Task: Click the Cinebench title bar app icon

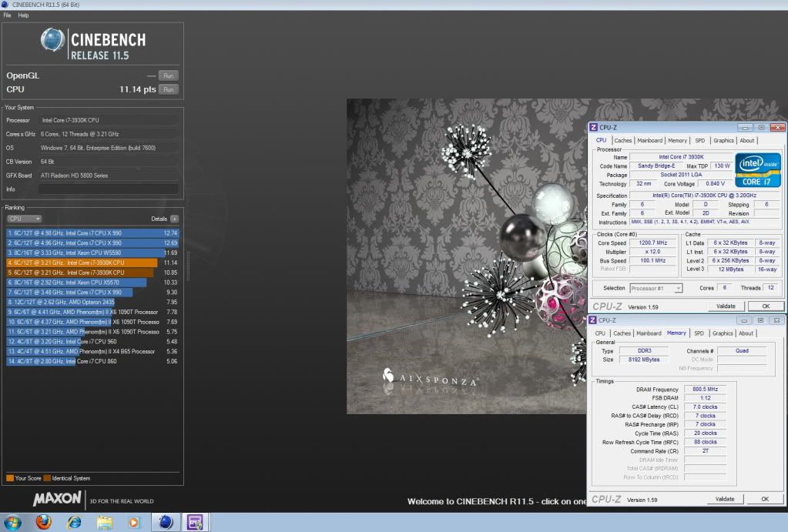Action: pyautogui.click(x=5, y=5)
